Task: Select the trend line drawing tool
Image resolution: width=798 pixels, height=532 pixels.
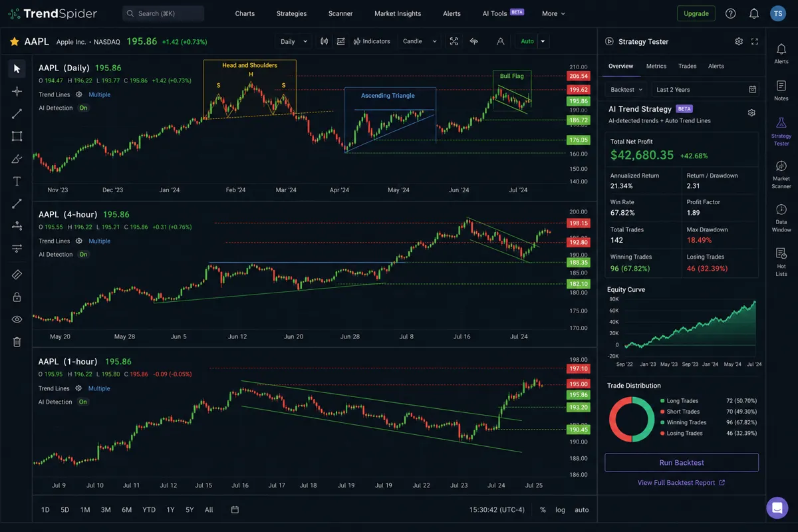Action: [x=17, y=114]
